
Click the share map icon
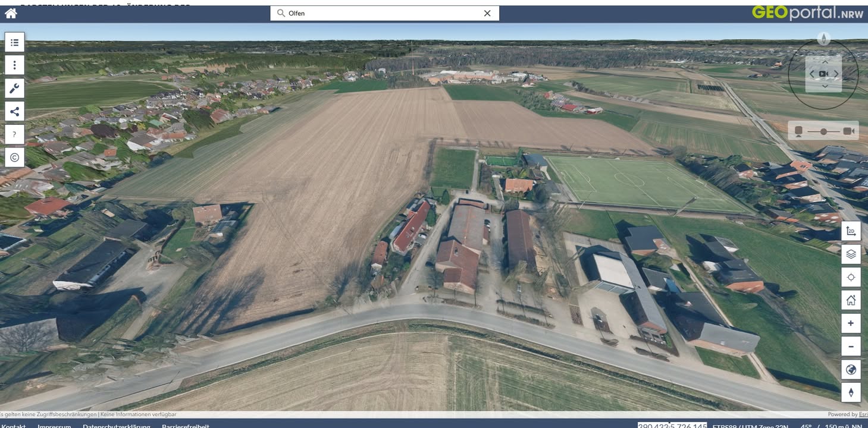(15, 111)
